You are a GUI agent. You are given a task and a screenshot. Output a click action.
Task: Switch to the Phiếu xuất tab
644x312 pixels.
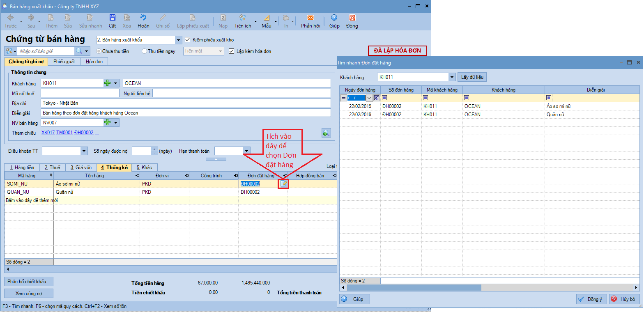[64, 62]
